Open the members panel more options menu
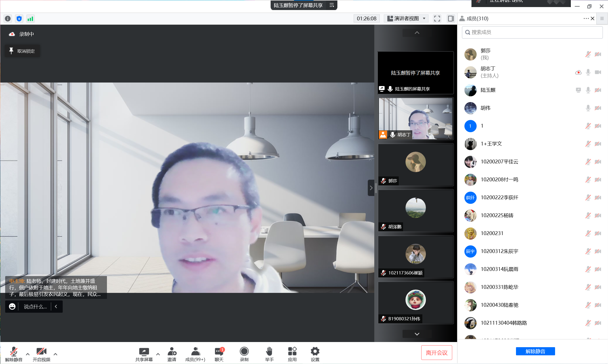 (x=586, y=18)
